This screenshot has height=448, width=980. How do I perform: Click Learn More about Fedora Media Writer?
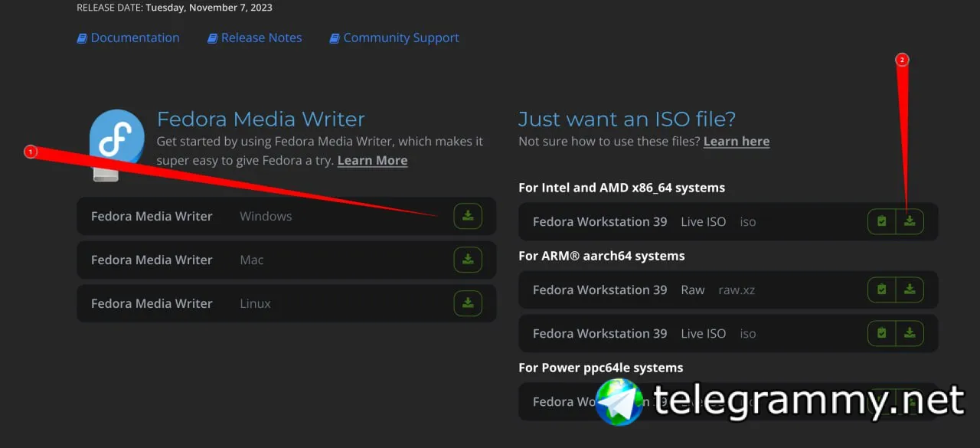372,160
